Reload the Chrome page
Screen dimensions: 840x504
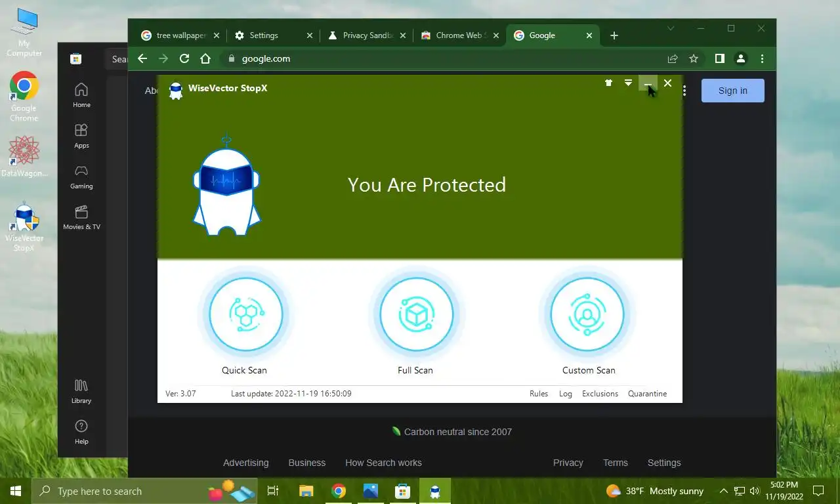184,58
